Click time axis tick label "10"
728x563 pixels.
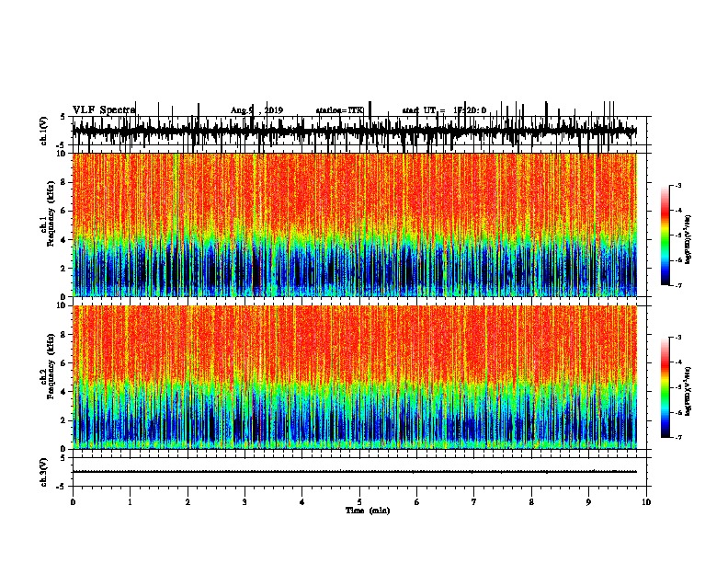[x=646, y=502]
